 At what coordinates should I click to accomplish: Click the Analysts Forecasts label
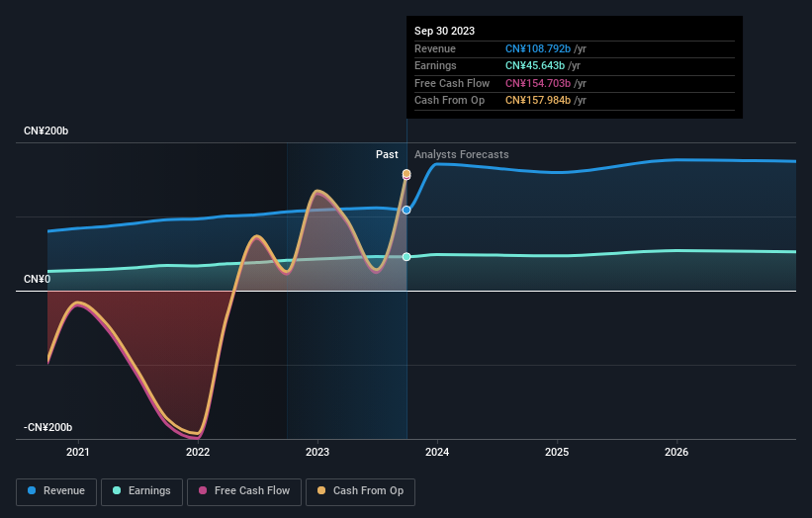click(x=462, y=154)
